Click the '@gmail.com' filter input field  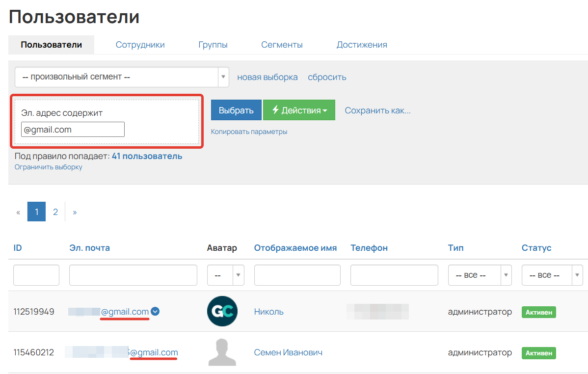coord(72,129)
